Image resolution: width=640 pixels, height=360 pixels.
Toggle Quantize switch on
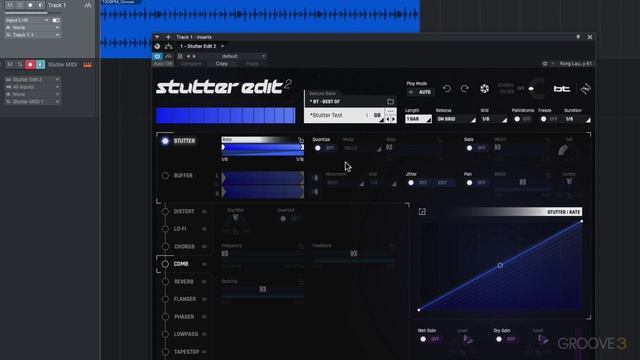(324, 148)
